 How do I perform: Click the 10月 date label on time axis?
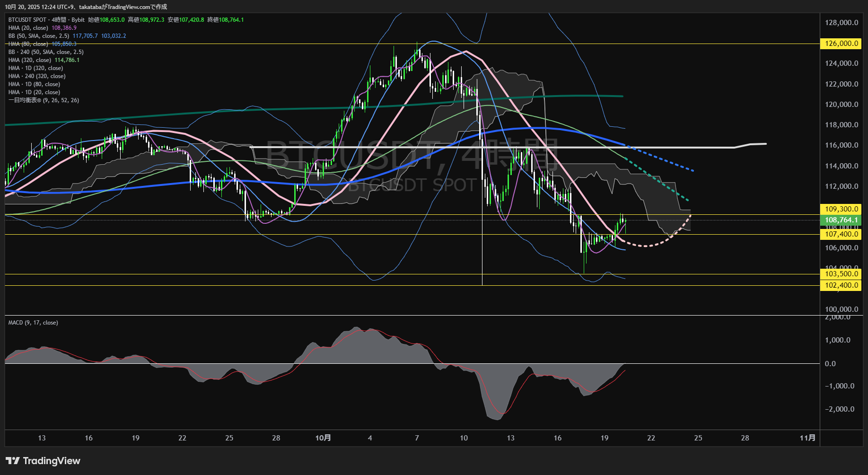323,438
